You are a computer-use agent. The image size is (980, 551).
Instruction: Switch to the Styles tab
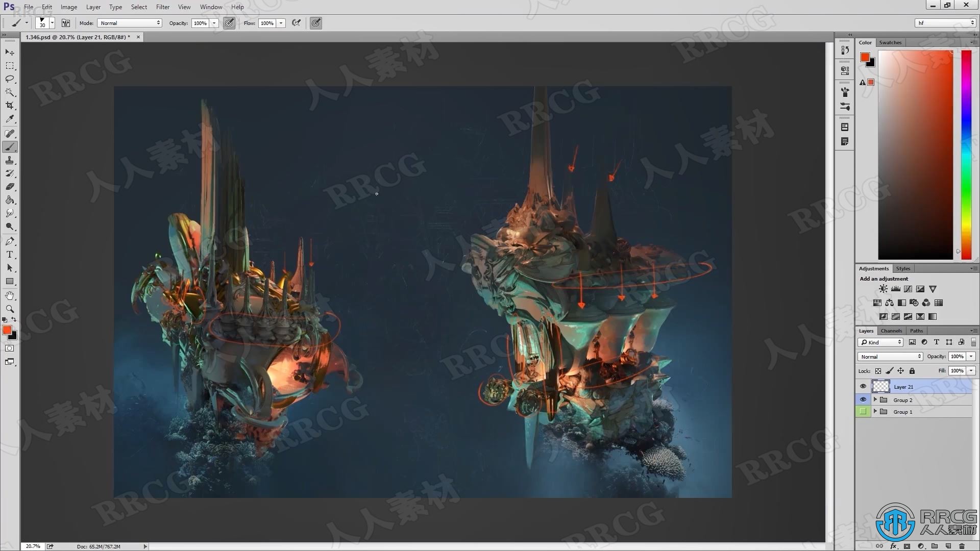(x=903, y=268)
